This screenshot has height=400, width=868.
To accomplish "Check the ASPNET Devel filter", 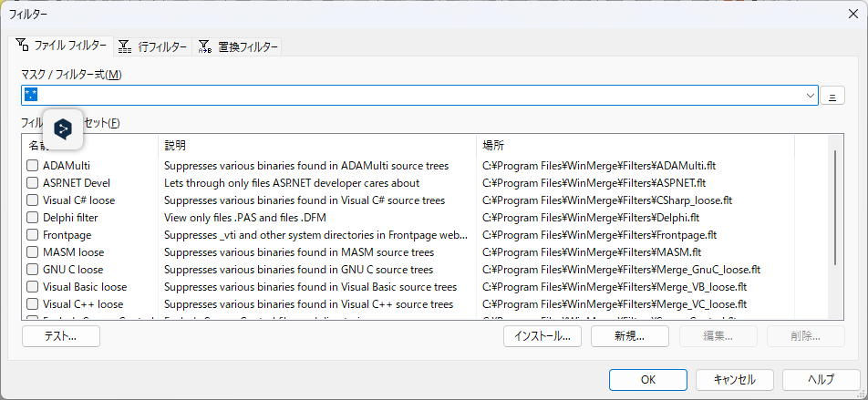I will click(x=32, y=183).
